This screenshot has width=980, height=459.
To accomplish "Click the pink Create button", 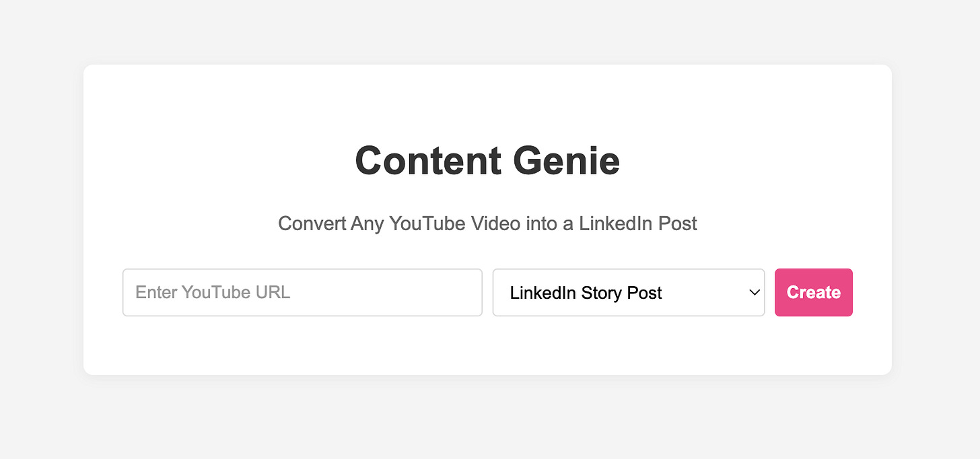I will pyautogui.click(x=813, y=292).
